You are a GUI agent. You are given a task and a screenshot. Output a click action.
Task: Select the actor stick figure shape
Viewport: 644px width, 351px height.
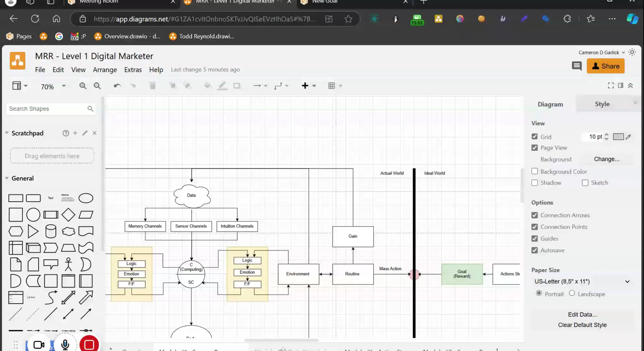point(68,265)
